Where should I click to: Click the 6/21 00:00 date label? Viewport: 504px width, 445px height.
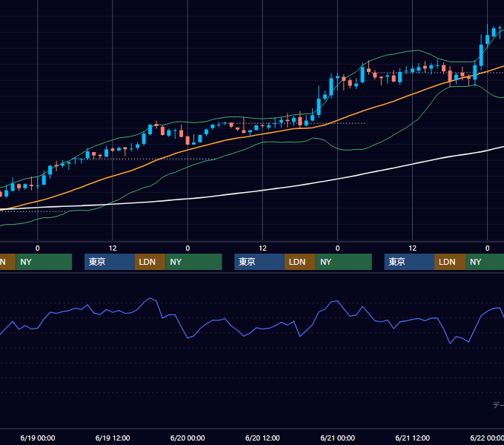tap(337, 438)
